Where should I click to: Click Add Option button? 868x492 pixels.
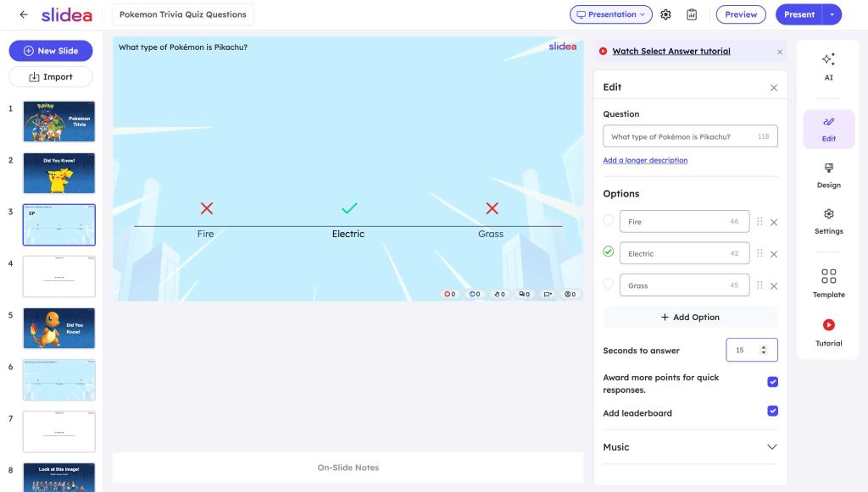pos(690,318)
